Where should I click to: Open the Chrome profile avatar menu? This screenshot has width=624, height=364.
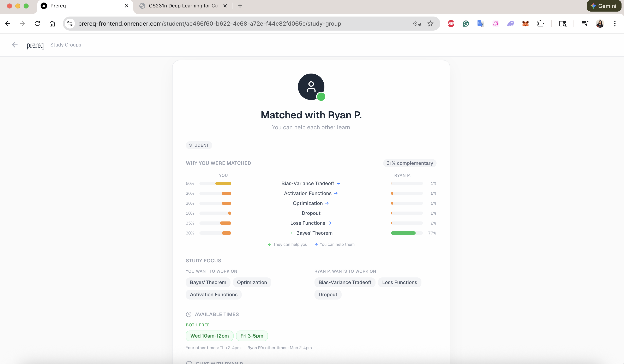(x=600, y=24)
